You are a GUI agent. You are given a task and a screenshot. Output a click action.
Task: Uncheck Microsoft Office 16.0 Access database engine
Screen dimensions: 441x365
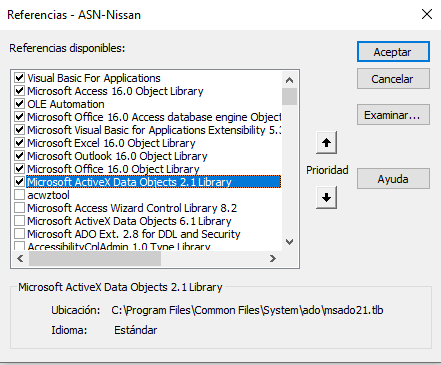pos(19,117)
